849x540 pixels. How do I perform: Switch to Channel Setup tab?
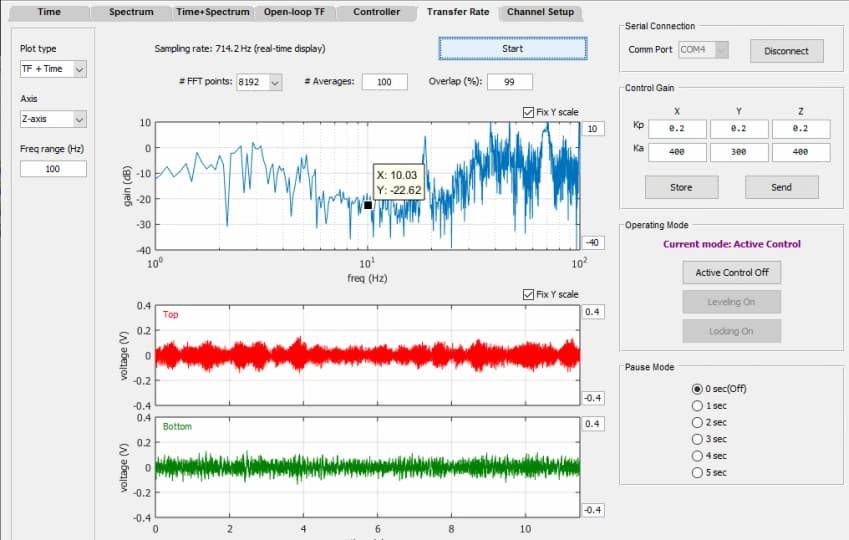click(x=540, y=12)
